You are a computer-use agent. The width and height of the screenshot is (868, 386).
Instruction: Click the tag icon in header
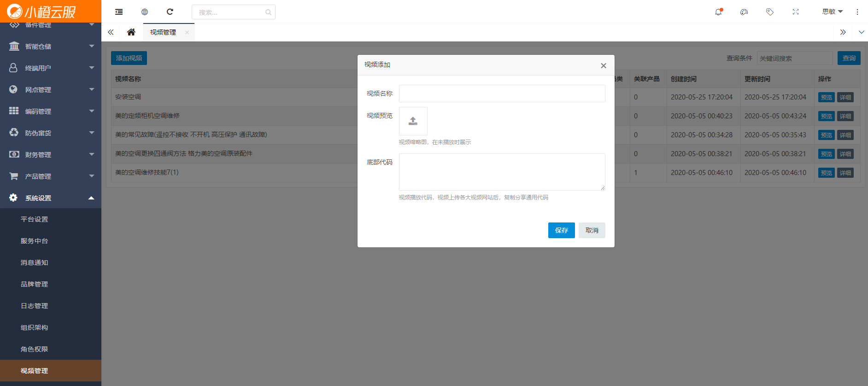770,12
